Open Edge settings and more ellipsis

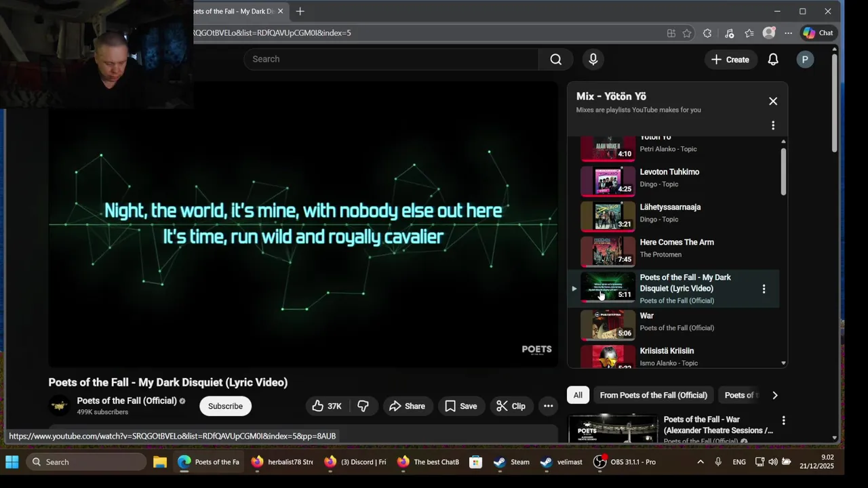tap(788, 33)
